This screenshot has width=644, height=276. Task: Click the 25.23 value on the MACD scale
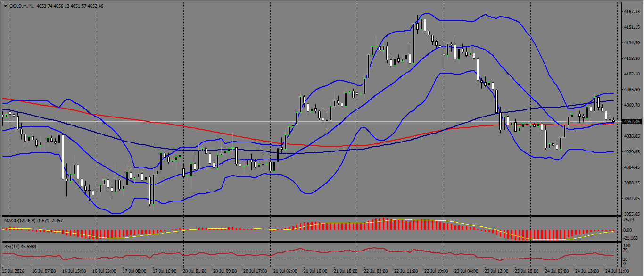[628, 220]
